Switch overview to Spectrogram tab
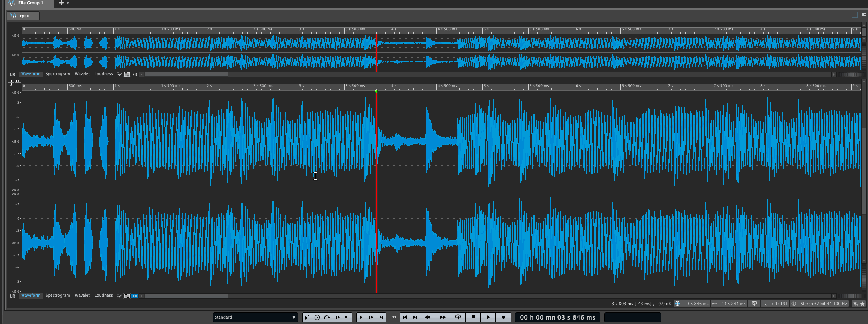The width and height of the screenshot is (868, 324). [x=57, y=74]
